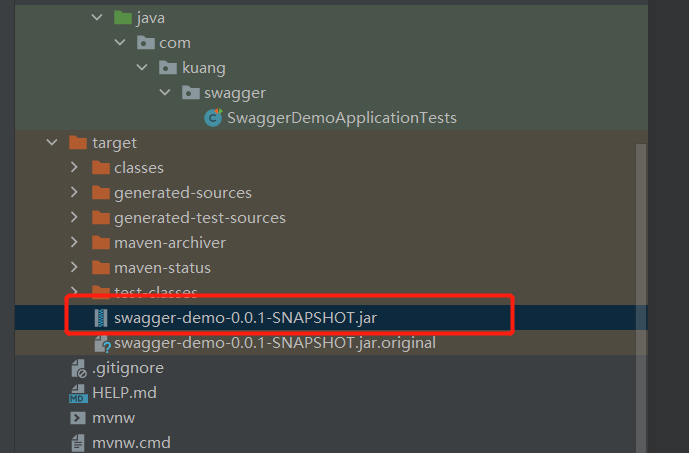Screen dimensions: 689x453
Task: Click the mvnw shell script icon
Action: [x=78, y=418]
